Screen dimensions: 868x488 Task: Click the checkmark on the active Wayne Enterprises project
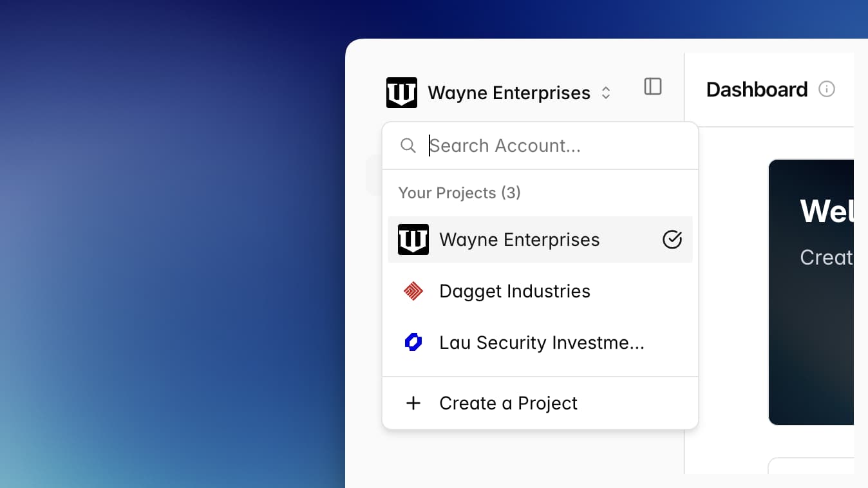click(x=672, y=239)
